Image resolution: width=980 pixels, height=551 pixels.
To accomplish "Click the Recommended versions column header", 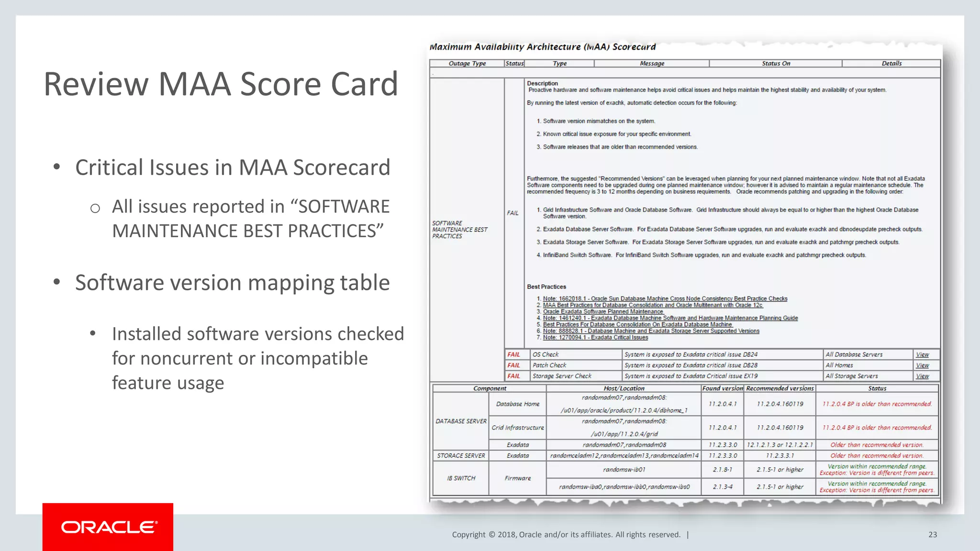I will (x=780, y=388).
